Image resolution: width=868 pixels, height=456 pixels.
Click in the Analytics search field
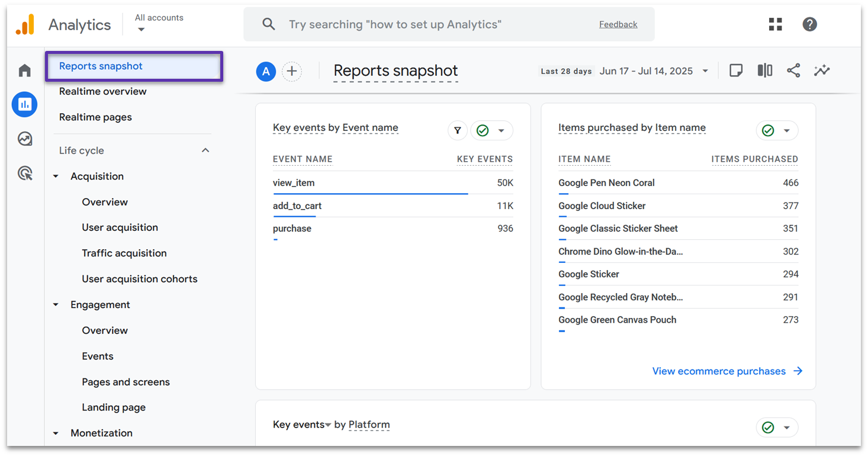(x=449, y=24)
